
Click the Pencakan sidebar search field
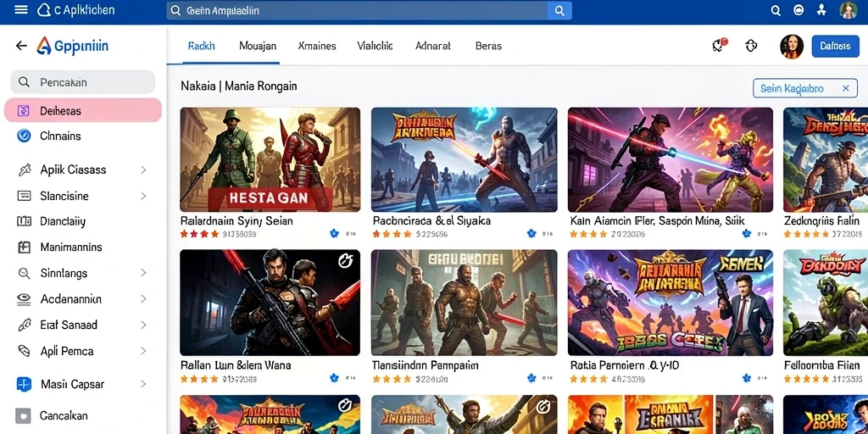click(x=83, y=82)
